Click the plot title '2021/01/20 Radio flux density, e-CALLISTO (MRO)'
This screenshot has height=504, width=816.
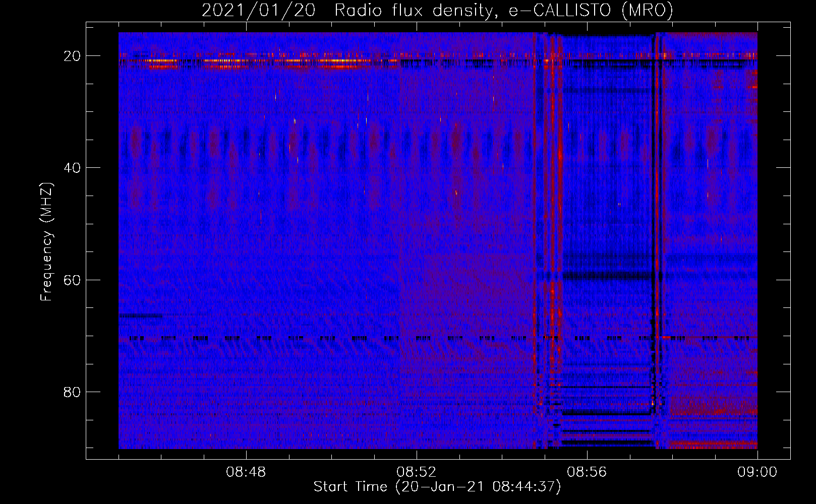437,10
